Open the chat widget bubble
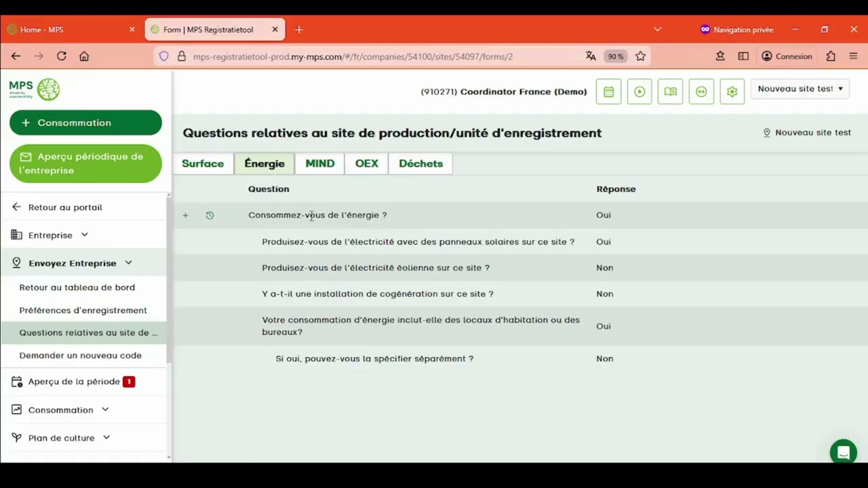 (x=843, y=453)
